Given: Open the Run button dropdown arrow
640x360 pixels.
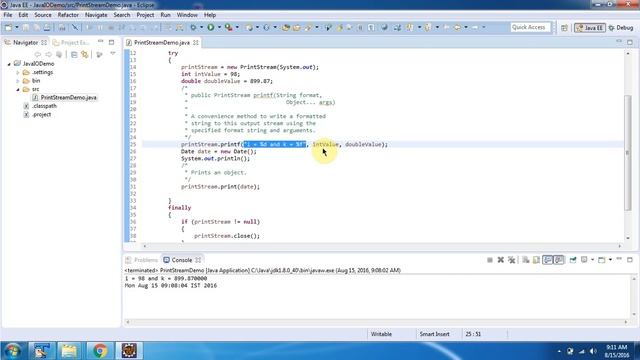Looking at the screenshot, I should [x=219, y=27].
